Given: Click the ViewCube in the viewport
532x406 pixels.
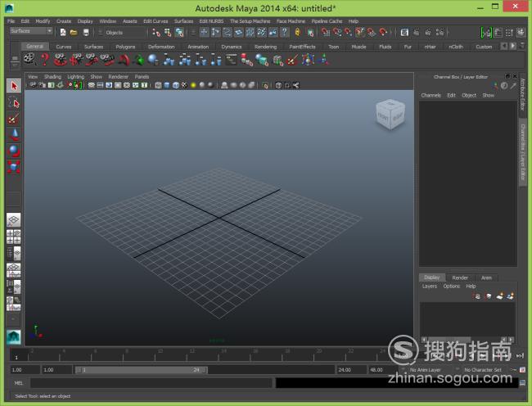Looking at the screenshot, I should pos(390,114).
